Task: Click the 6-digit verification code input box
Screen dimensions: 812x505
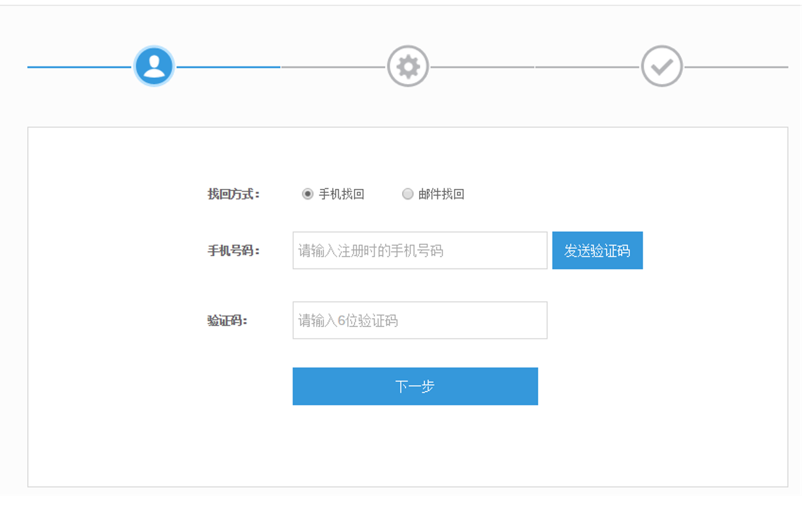Action: (420, 319)
